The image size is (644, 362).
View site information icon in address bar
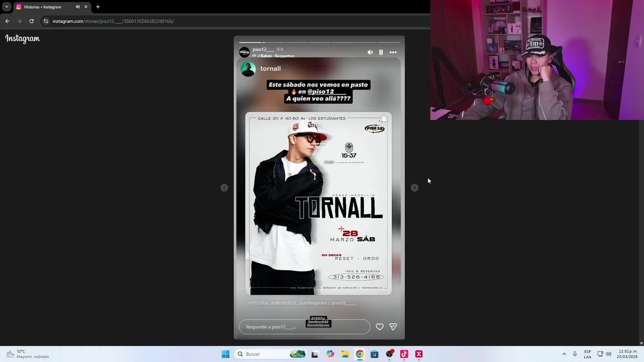pyautogui.click(x=46, y=21)
